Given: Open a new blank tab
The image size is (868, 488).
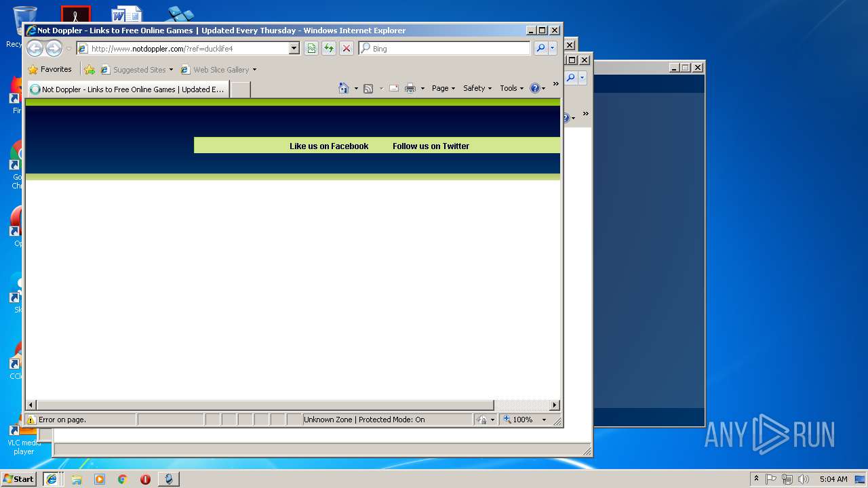Looking at the screenshot, I should coord(241,89).
